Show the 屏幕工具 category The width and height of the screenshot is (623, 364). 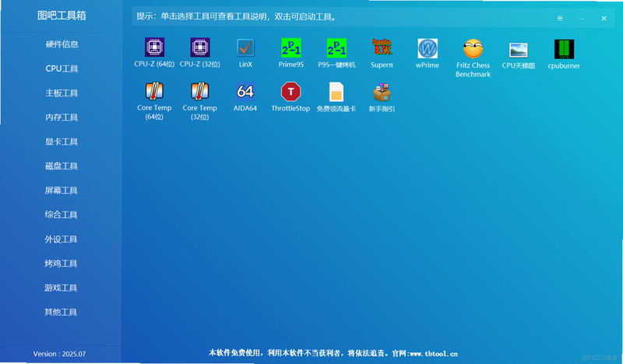[62, 190]
